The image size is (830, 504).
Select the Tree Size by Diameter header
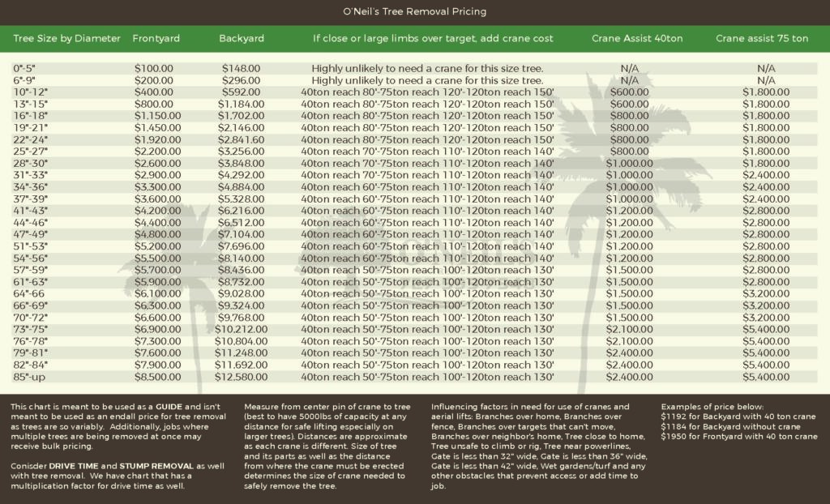(66, 38)
